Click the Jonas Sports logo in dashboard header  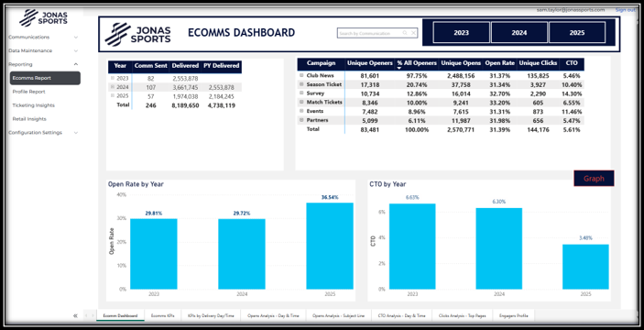137,34
